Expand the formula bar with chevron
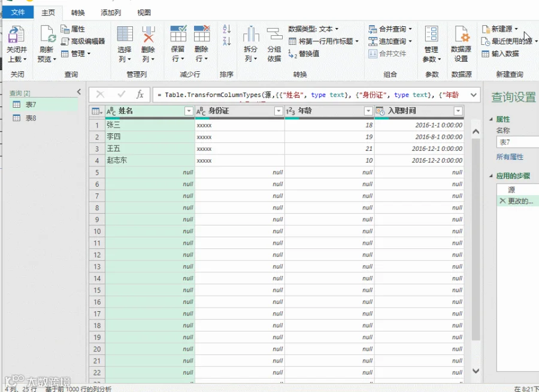The width and height of the screenshot is (539, 392). click(473, 95)
